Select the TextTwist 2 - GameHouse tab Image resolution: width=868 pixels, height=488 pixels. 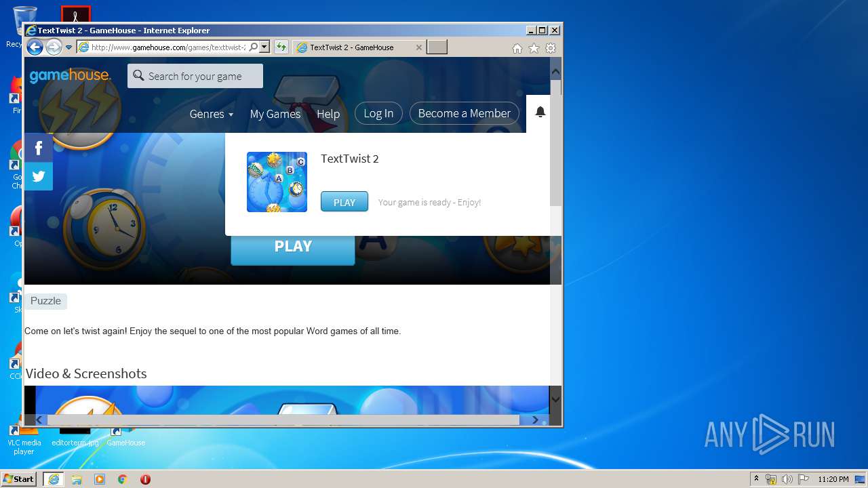[x=359, y=47]
